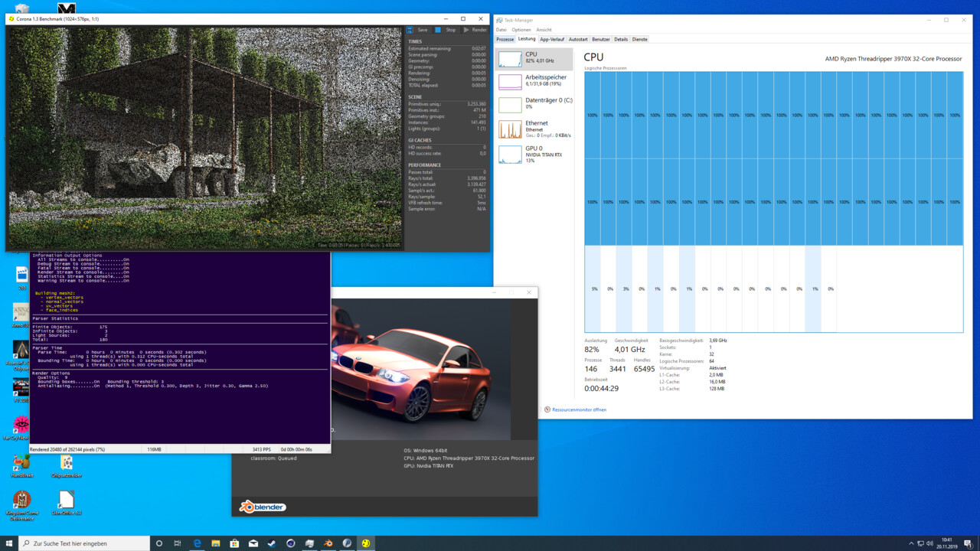Switch to the Leistung tab
980x551 pixels.
coord(527,39)
